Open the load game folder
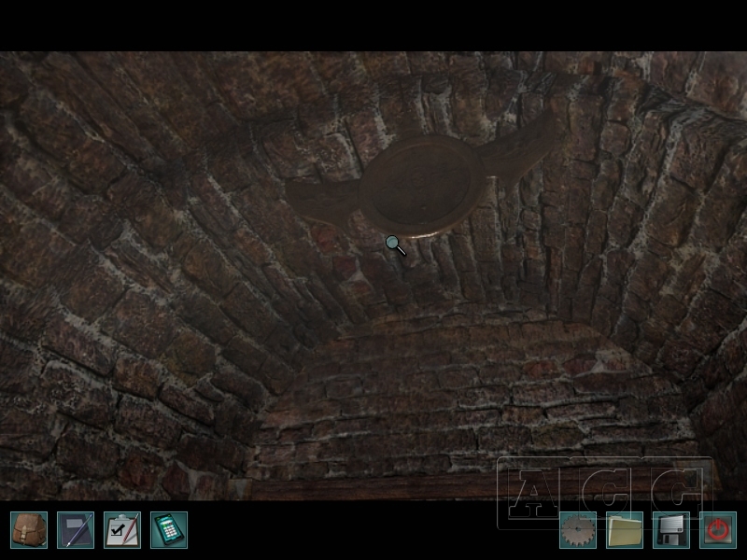Viewport: 747px width, 560px height. pyautogui.click(x=625, y=530)
